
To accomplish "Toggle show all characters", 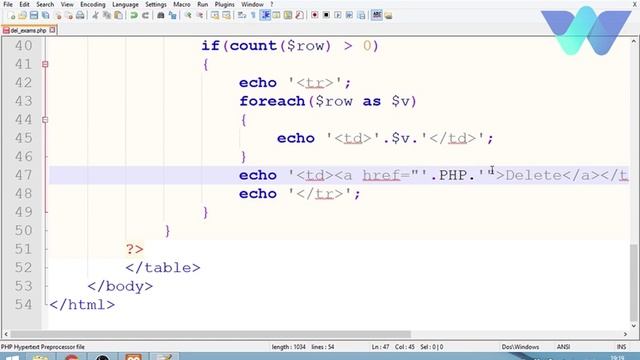I will [x=253, y=16].
